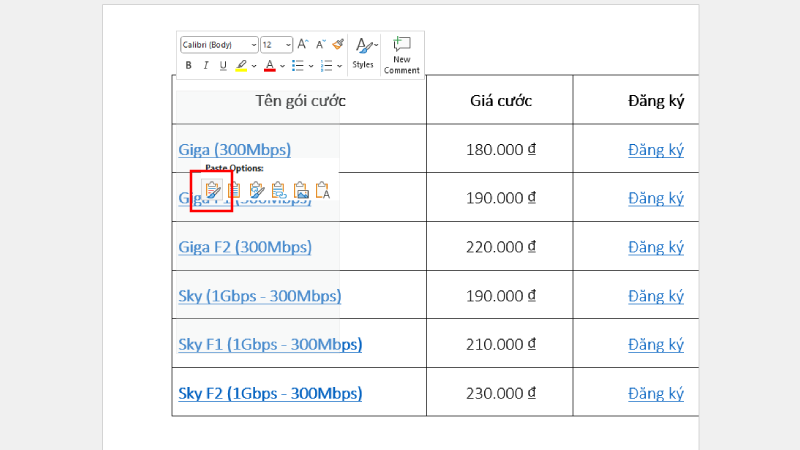This screenshot has height=450, width=800.
Task: Increase font size with grow font icon
Action: click(303, 44)
